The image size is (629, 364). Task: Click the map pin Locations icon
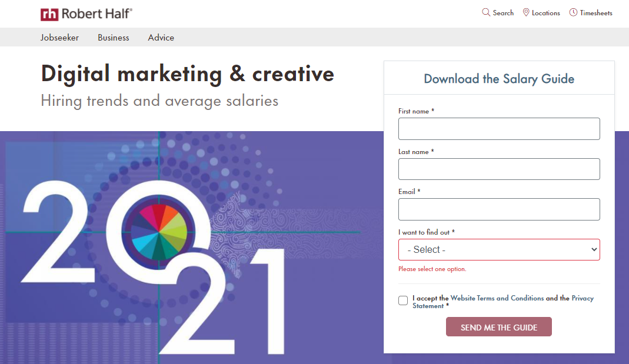526,12
